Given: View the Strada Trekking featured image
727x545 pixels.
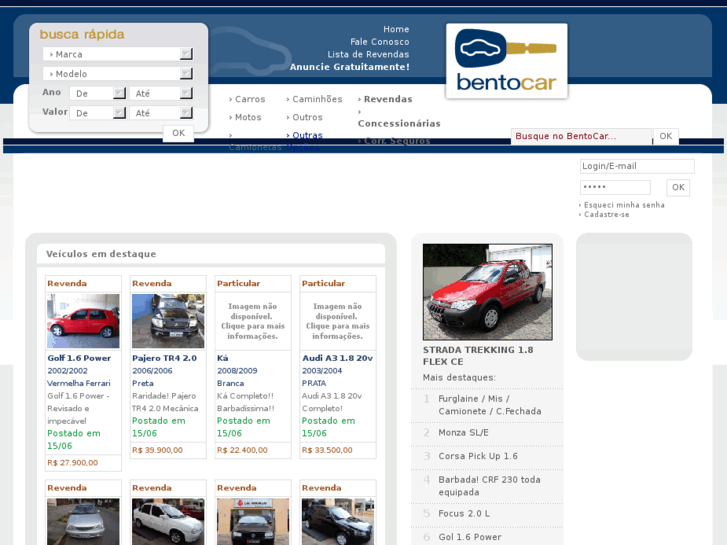Looking at the screenshot, I should pos(487,292).
